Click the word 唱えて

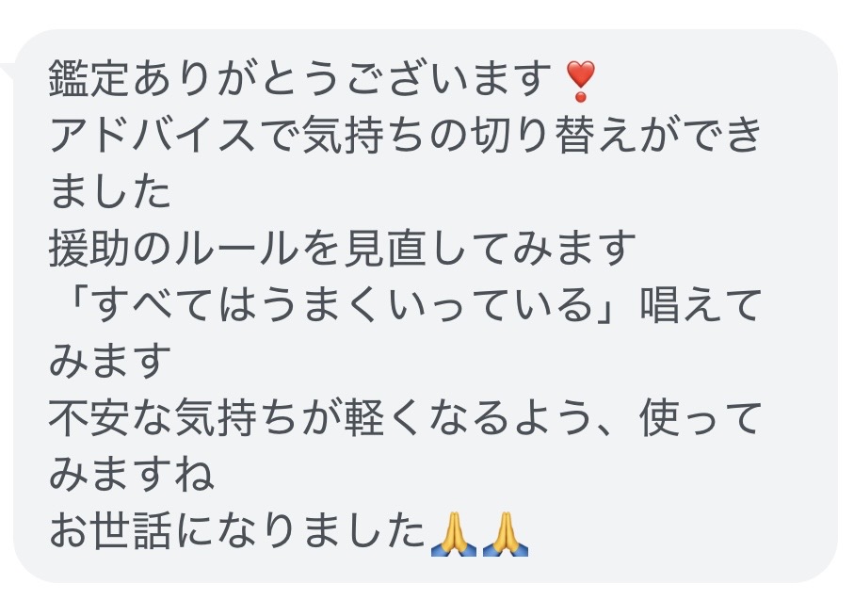(701, 305)
